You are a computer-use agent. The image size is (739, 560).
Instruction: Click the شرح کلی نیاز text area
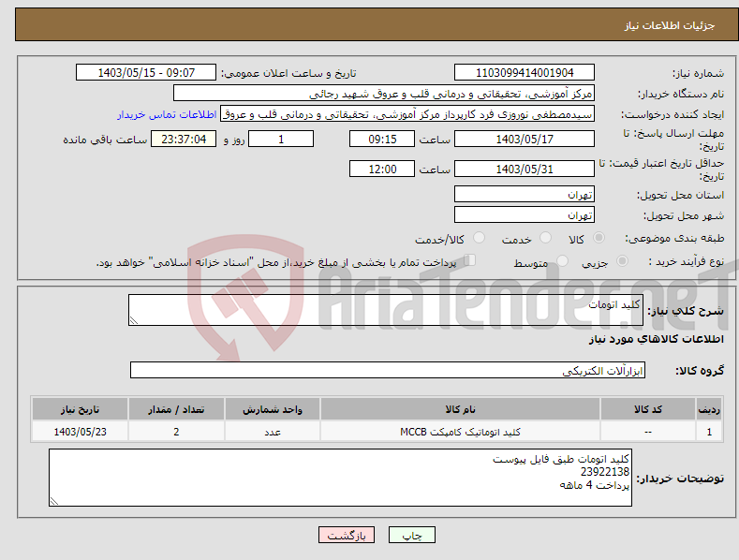click(386, 310)
